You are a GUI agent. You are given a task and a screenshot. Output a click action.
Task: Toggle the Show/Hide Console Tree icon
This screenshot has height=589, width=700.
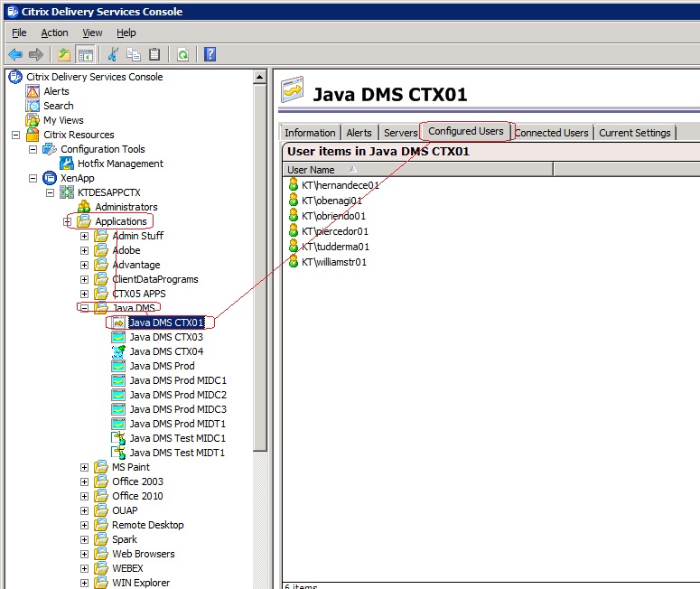(x=85, y=55)
